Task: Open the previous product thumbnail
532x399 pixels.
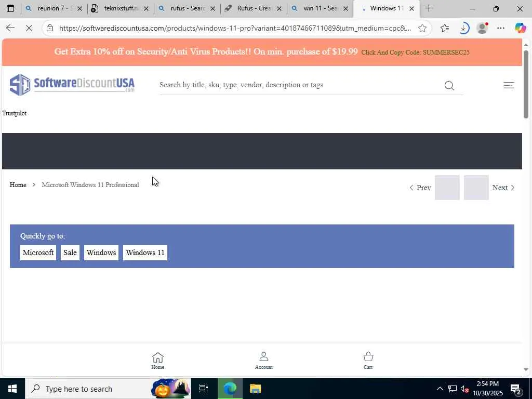Action: [447, 188]
